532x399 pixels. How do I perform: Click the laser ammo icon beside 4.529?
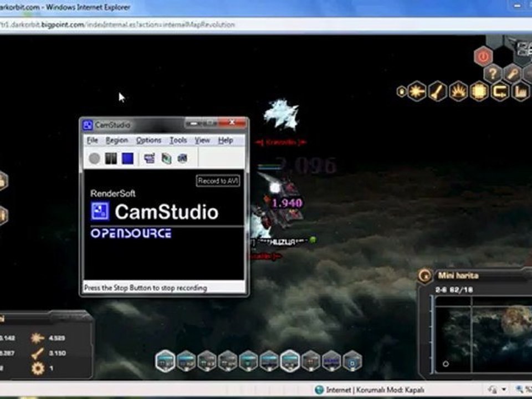[x=37, y=338]
